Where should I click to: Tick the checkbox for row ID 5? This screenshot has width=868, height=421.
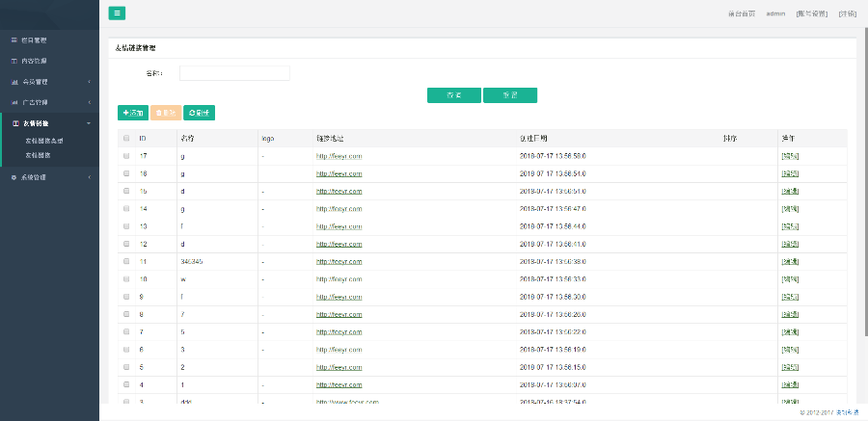126,367
